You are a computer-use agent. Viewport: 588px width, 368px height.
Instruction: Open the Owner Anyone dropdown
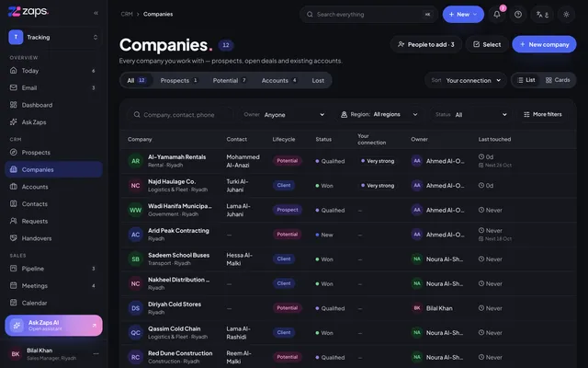(284, 114)
